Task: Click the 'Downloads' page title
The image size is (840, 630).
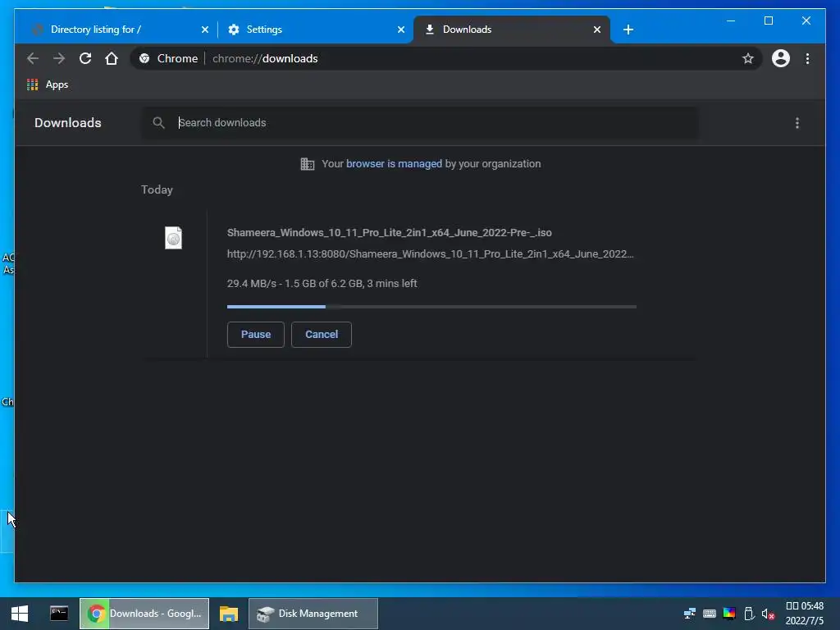Action: click(x=68, y=123)
